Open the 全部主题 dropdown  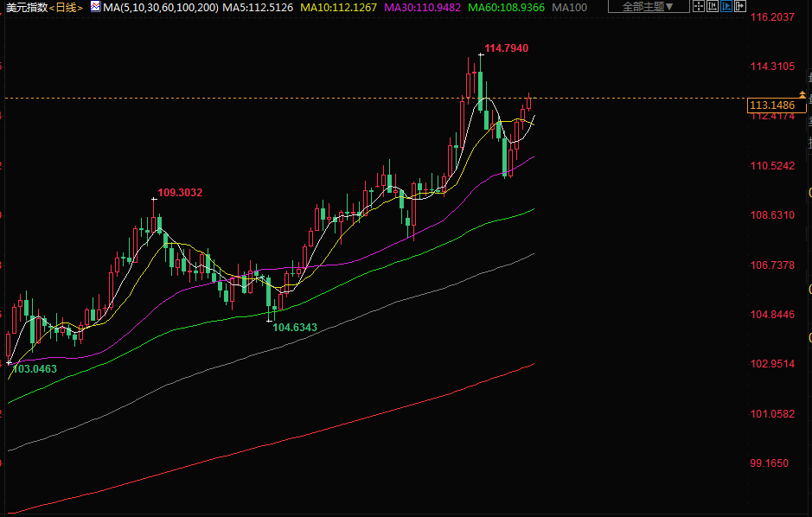pos(649,7)
